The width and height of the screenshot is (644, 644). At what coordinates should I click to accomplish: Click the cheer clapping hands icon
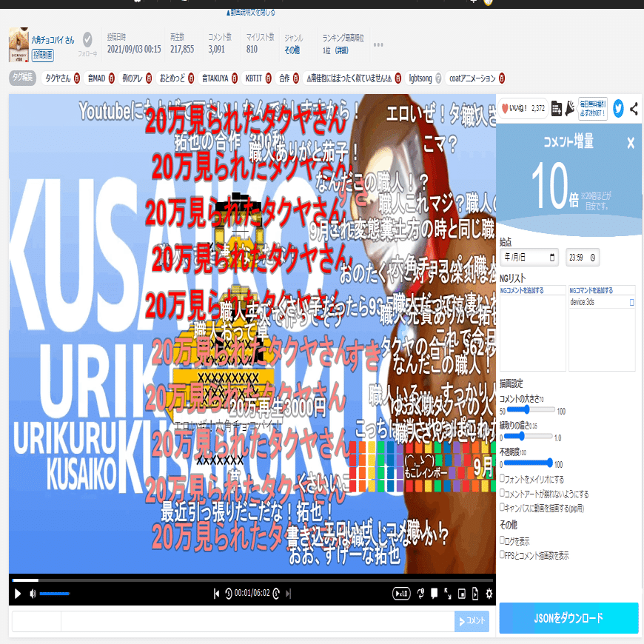click(x=570, y=108)
